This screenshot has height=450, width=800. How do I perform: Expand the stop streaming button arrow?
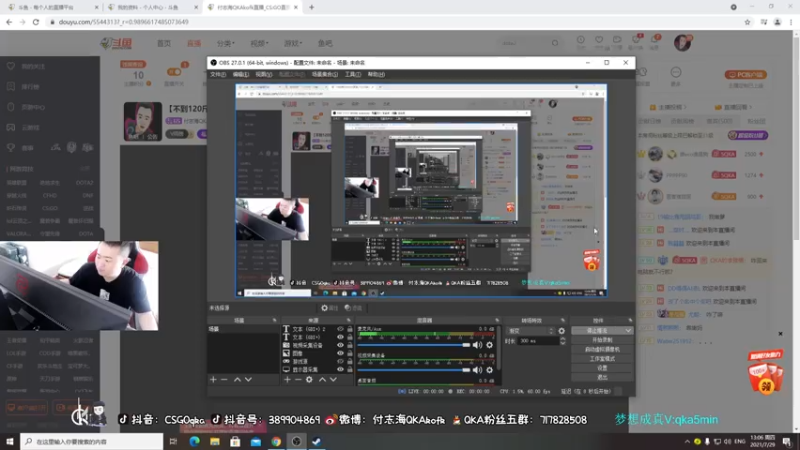coord(628,331)
